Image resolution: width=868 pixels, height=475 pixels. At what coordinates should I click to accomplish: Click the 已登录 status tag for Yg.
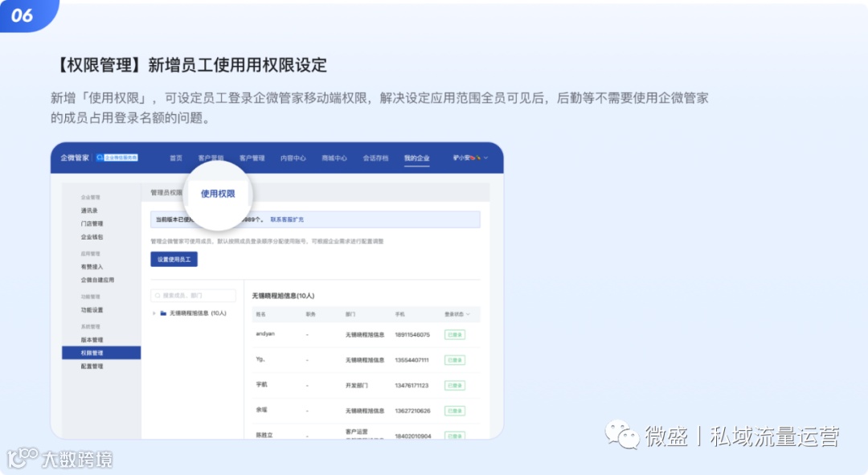tap(454, 360)
